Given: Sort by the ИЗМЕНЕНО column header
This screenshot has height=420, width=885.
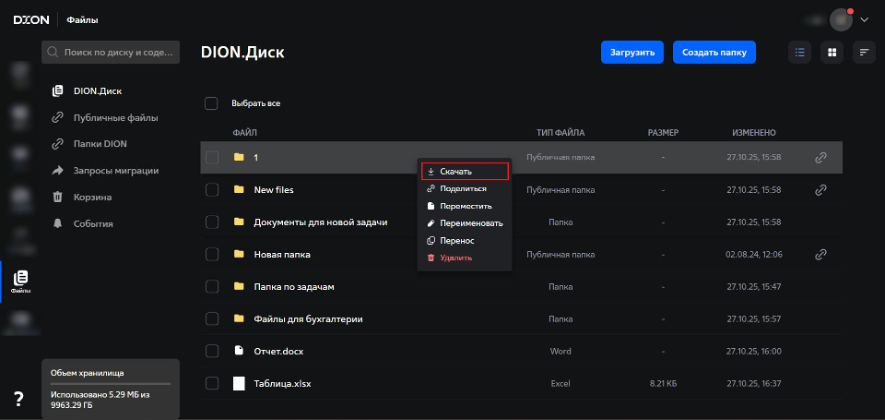Looking at the screenshot, I should click(x=754, y=132).
